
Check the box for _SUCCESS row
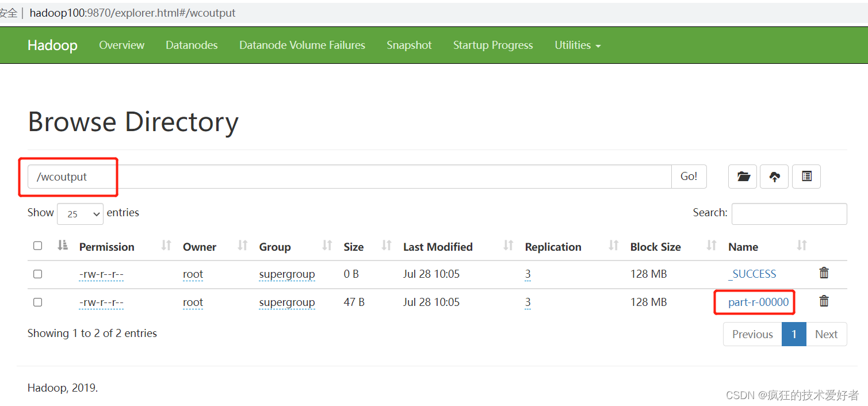[38, 274]
